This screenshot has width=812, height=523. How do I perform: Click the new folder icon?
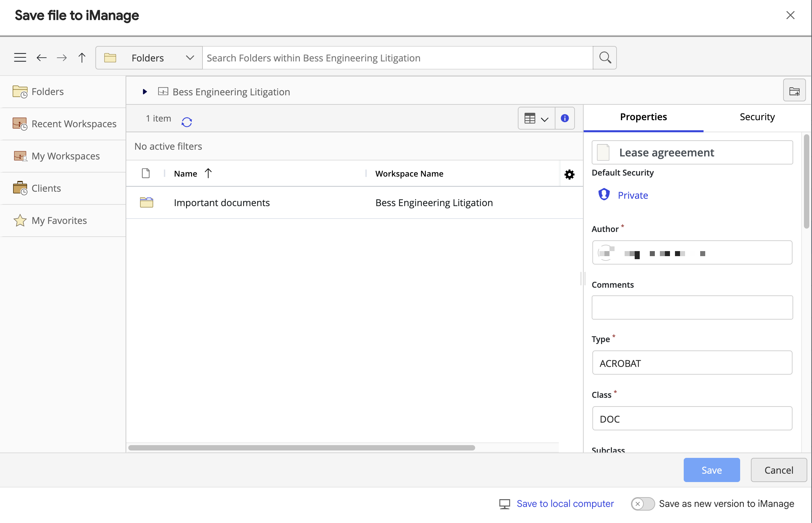(x=794, y=91)
